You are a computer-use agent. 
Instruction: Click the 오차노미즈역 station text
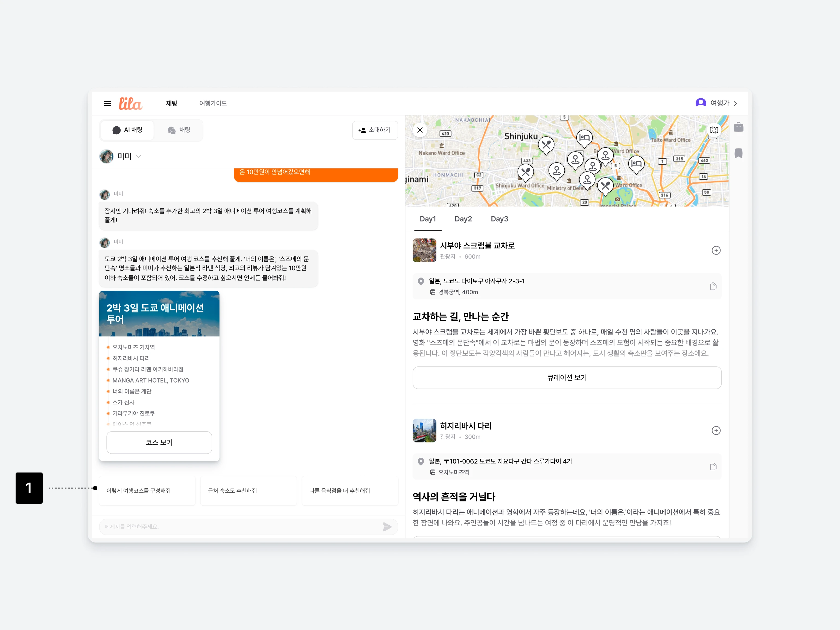pos(453,472)
